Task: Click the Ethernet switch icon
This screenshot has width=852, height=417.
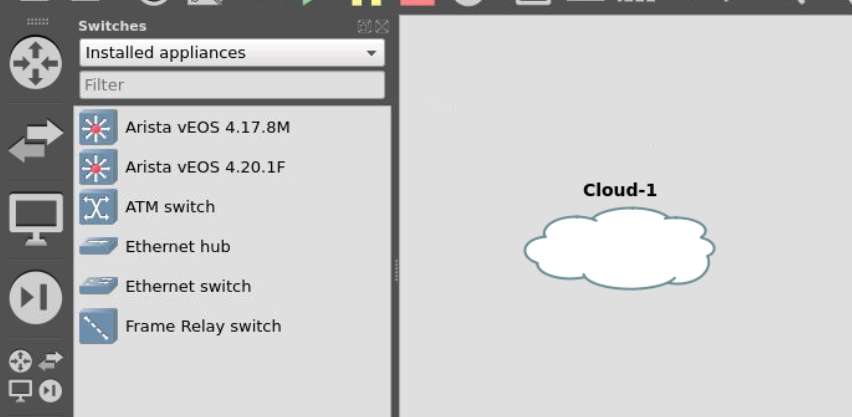Action: [x=98, y=286]
